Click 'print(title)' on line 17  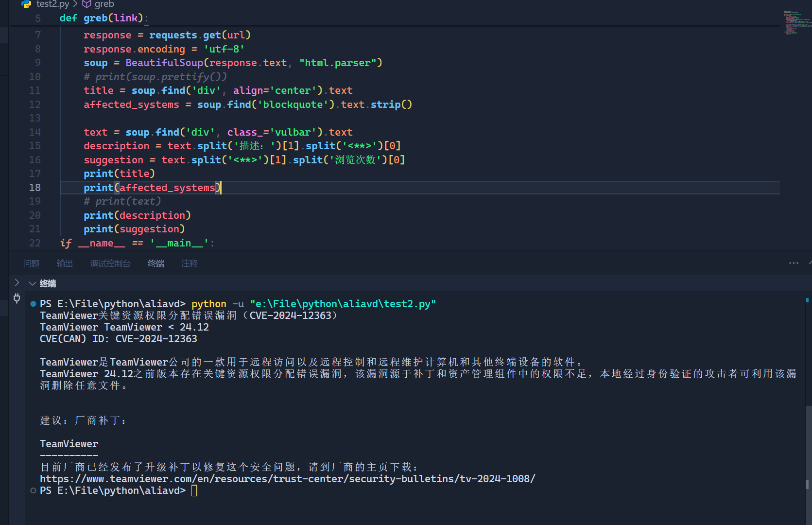(x=119, y=174)
